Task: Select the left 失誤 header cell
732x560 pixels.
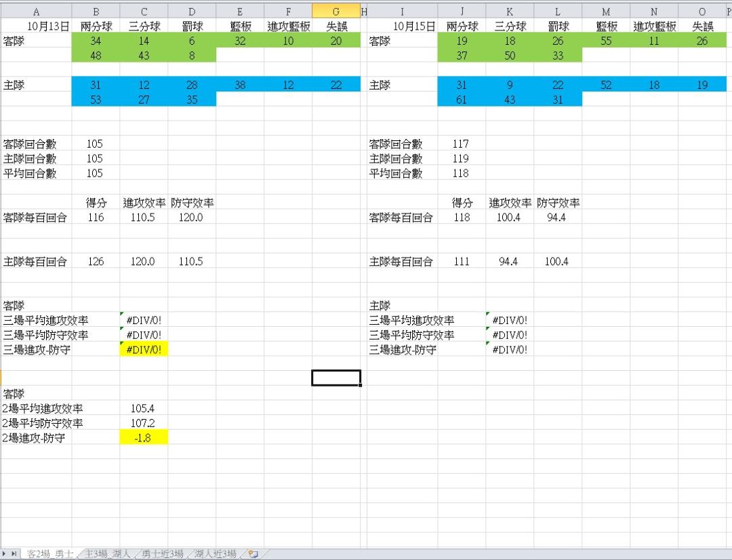Action: tap(336, 26)
